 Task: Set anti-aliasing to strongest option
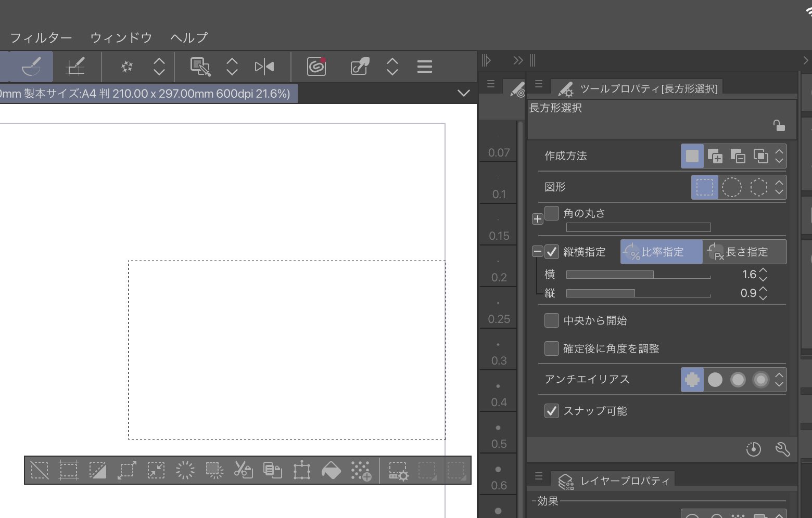pyautogui.click(x=760, y=380)
